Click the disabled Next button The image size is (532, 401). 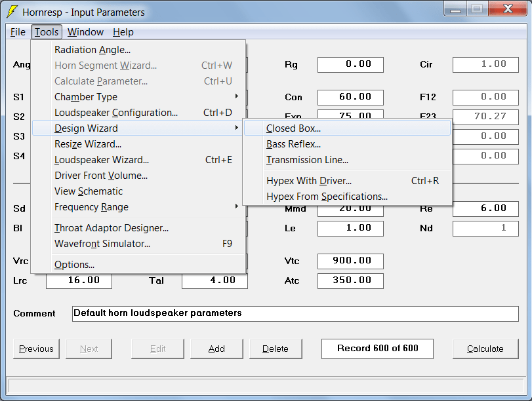[89, 349]
